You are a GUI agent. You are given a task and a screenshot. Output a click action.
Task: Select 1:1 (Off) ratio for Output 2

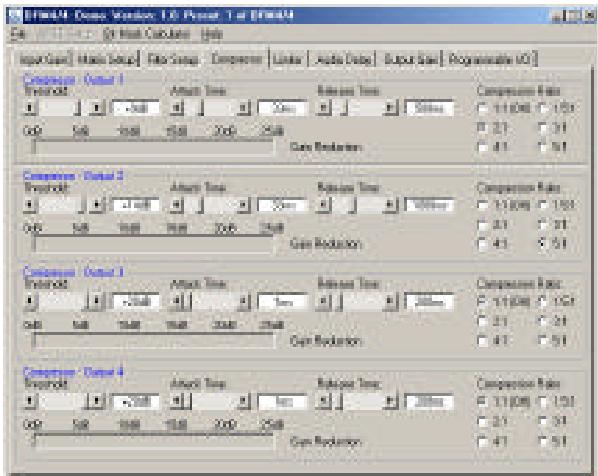[483, 205]
